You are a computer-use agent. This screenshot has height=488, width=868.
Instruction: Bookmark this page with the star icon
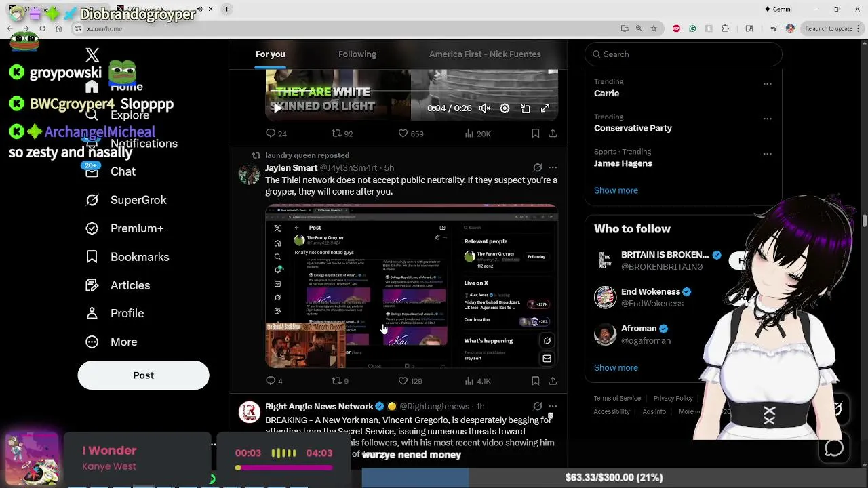654,28
